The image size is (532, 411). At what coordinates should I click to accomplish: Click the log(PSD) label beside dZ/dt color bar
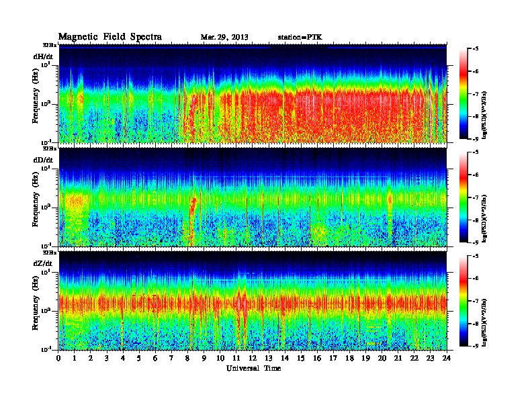[x=485, y=322]
